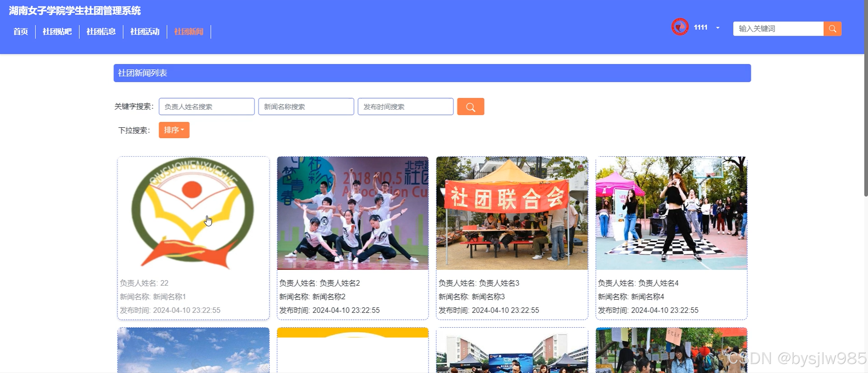Open the 新闻名称2 dance performance thumbnail
This screenshot has width=868, height=373.
tap(352, 213)
